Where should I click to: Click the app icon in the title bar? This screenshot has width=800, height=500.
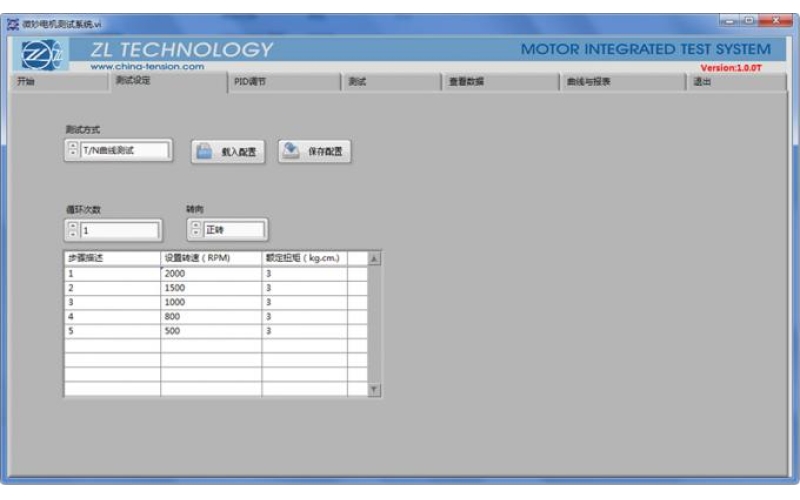point(13,24)
